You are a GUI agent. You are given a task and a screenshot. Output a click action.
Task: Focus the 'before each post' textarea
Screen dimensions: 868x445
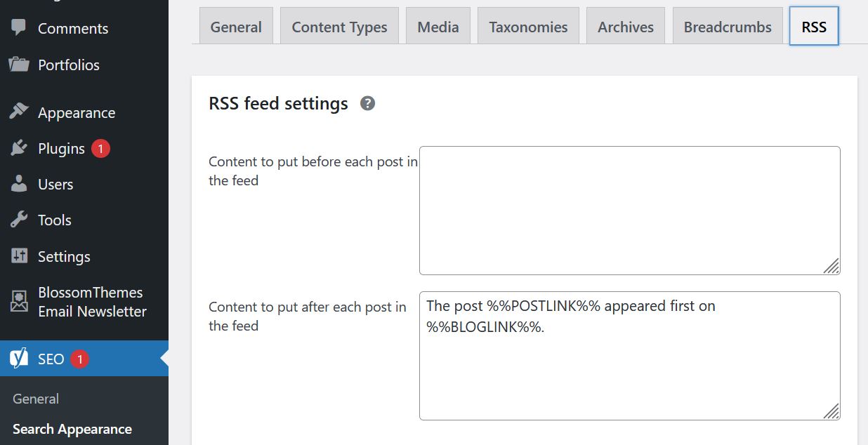[629, 210]
